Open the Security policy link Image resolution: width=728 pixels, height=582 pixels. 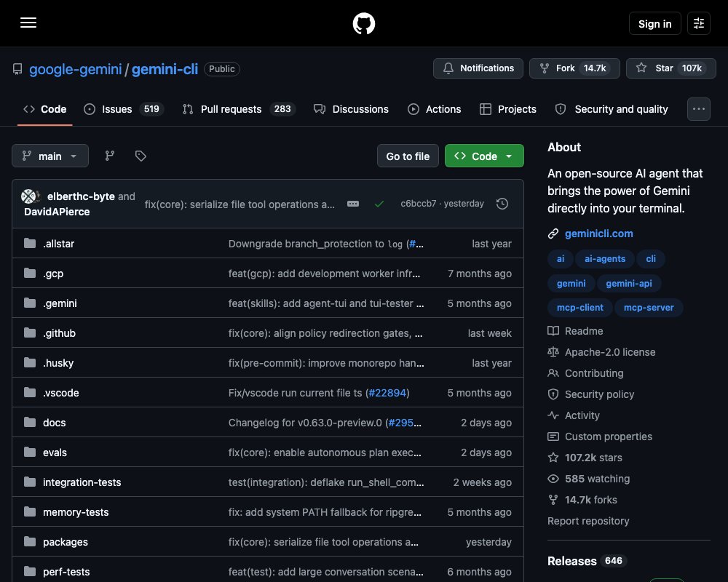pos(590,394)
